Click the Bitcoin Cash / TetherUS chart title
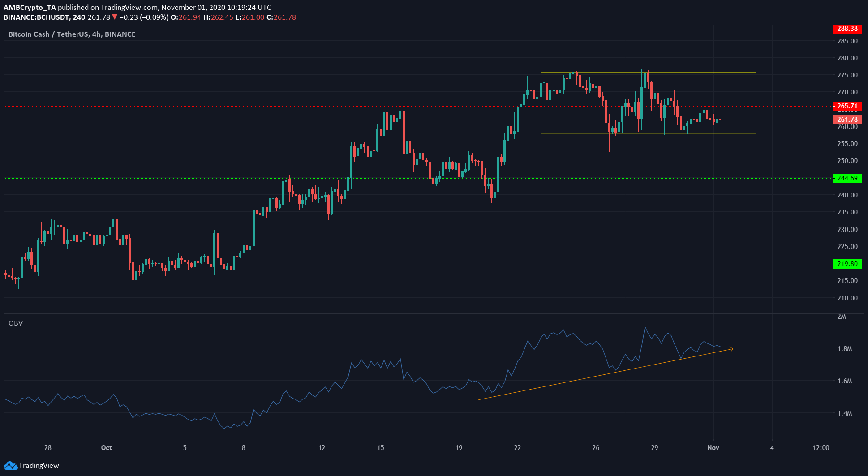Viewport: 868px width, 476px height. pyautogui.click(x=72, y=34)
